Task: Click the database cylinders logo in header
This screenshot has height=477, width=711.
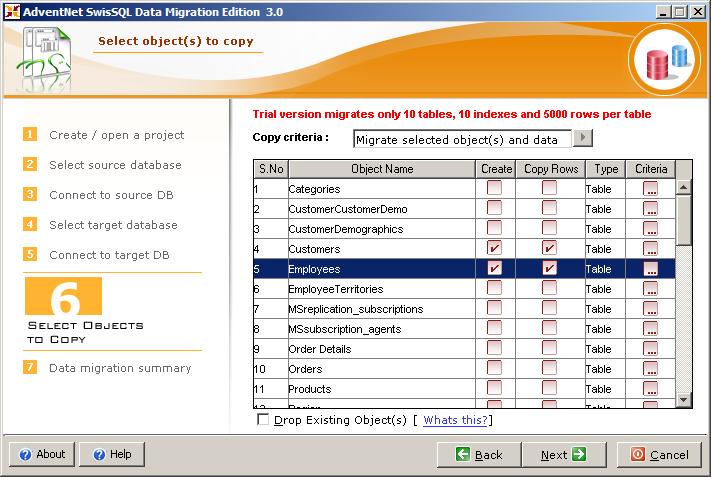Action: 665,60
